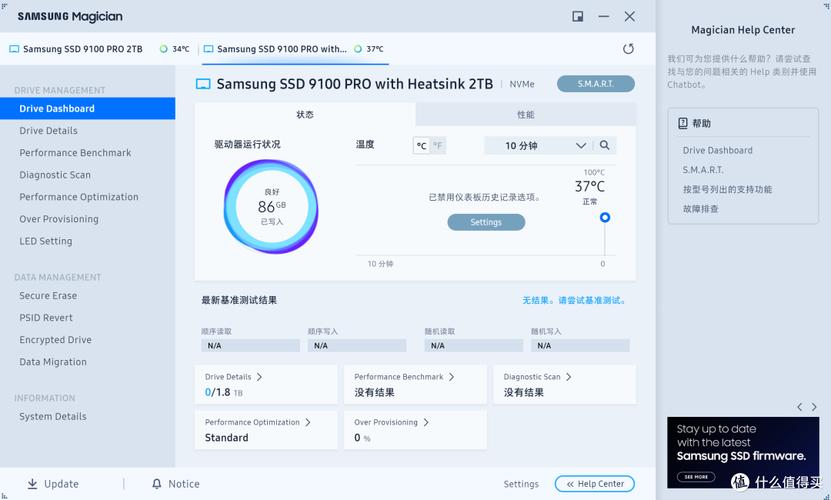The width and height of the screenshot is (831, 500).
Task: Click the next arrow above firmware banner
Action: click(815, 407)
